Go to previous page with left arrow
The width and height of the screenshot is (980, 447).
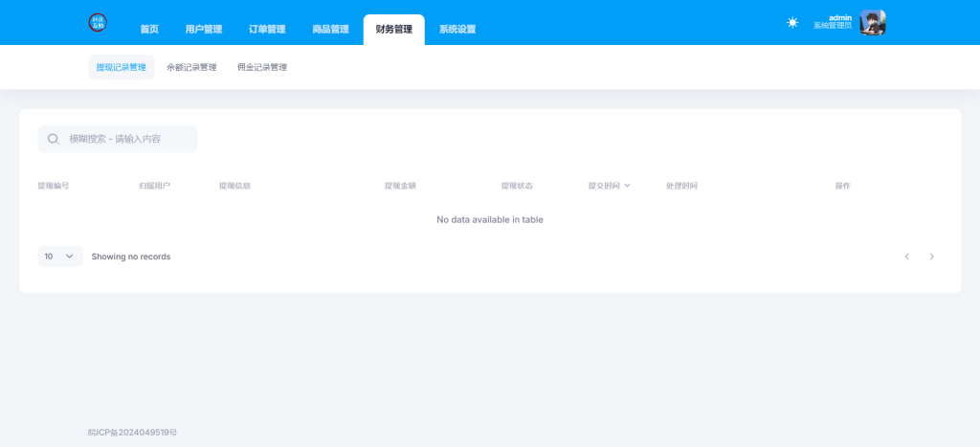pos(907,257)
